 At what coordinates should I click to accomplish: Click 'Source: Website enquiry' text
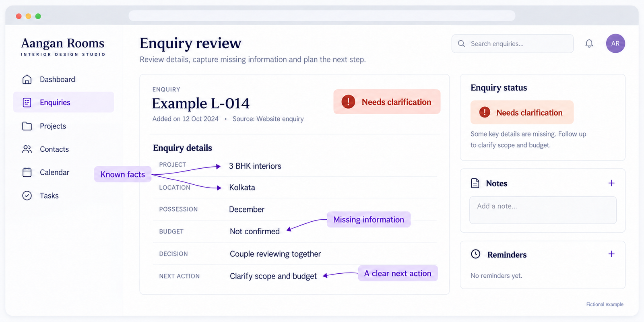click(268, 119)
